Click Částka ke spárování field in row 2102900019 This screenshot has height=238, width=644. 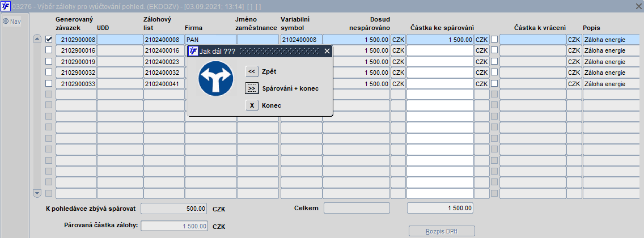coord(440,62)
